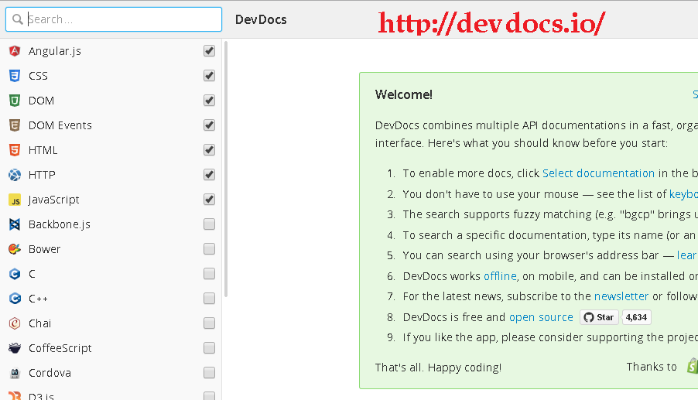
Task: Check the C++ documentation checkbox
Action: (x=209, y=299)
